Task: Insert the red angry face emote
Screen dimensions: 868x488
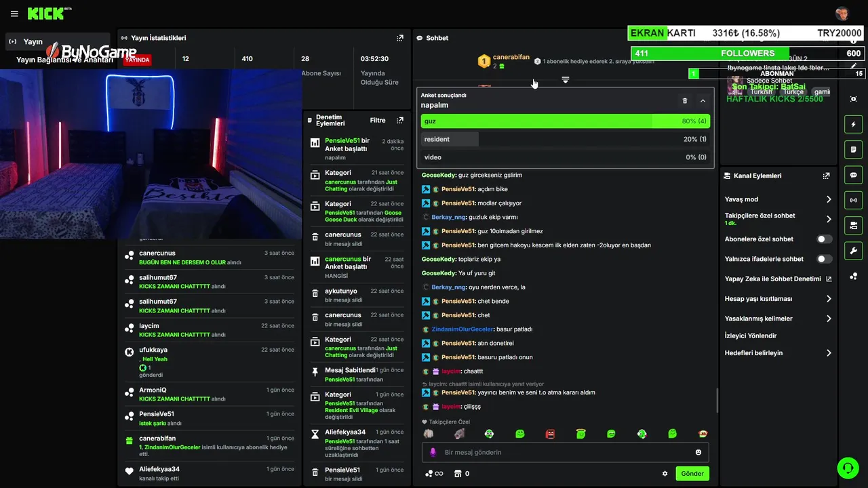Action: [550, 434]
